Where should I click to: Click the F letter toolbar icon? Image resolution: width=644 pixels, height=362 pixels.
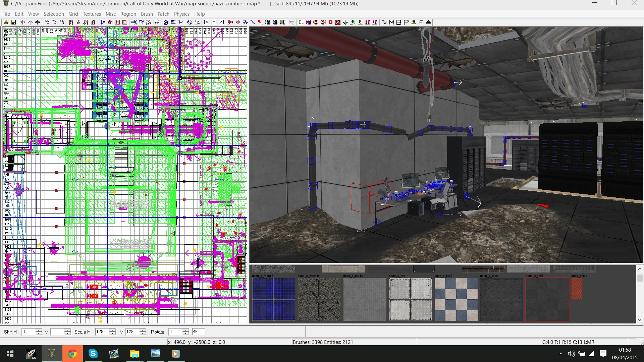pos(421,22)
